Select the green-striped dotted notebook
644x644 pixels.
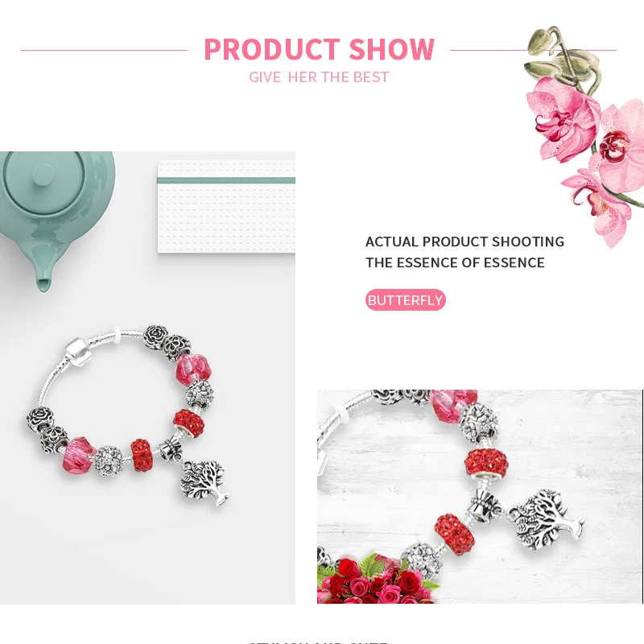point(226,207)
